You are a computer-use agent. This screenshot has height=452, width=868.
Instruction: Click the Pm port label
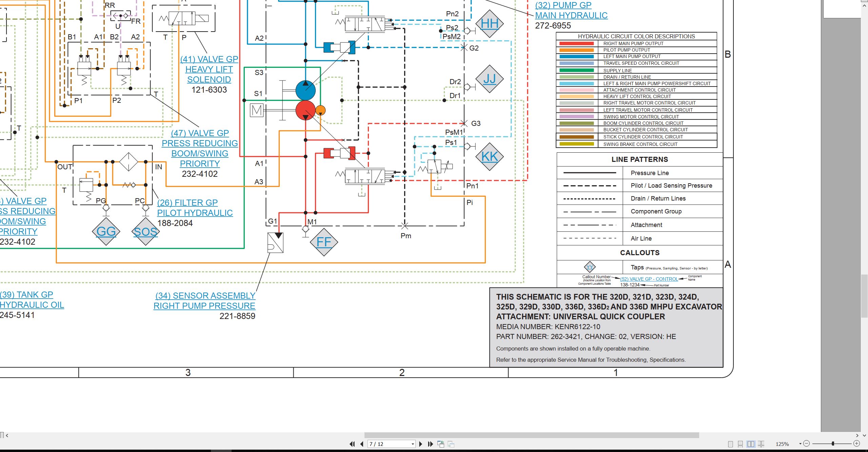406,236
